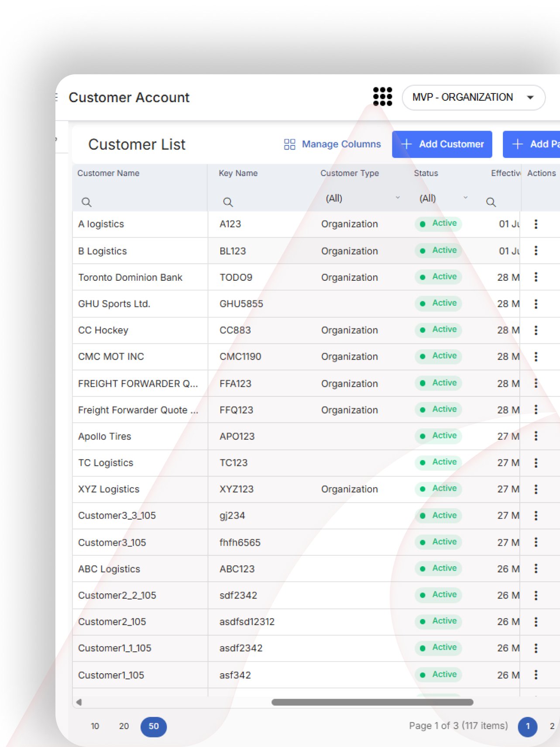The width and height of the screenshot is (560, 747).
Task: Click key name CMC1190 cell
Action: pos(240,357)
